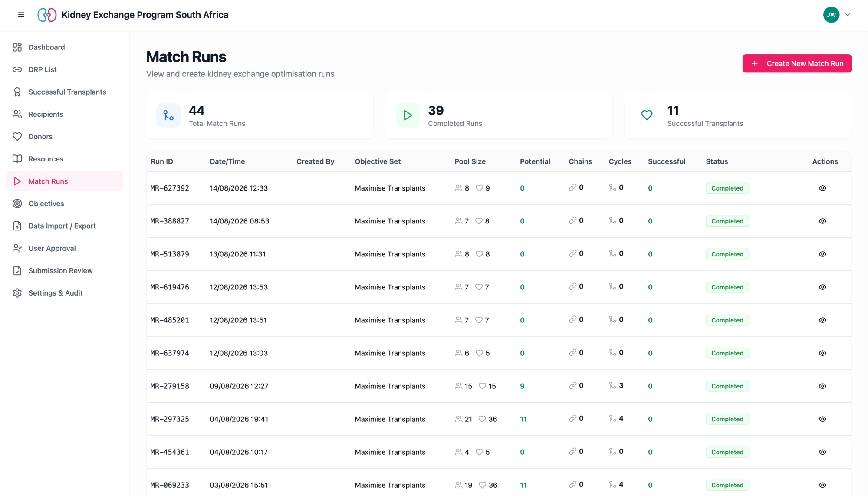View details of run MR-297325

click(822, 419)
